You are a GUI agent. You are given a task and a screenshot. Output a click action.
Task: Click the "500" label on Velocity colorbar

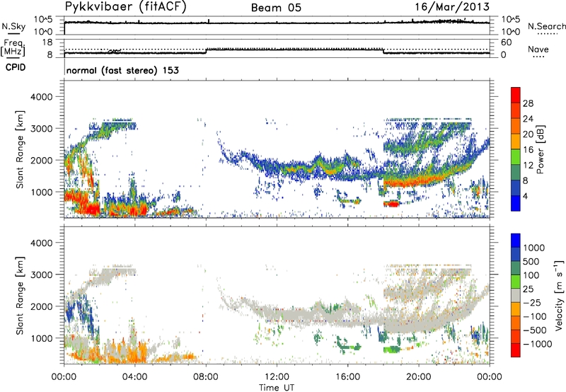pos(531,261)
